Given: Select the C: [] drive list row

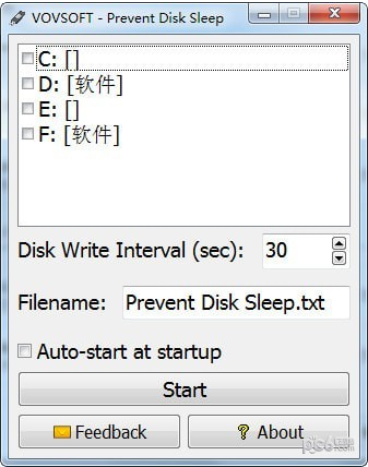Looking at the screenshot, I should (x=192, y=58).
